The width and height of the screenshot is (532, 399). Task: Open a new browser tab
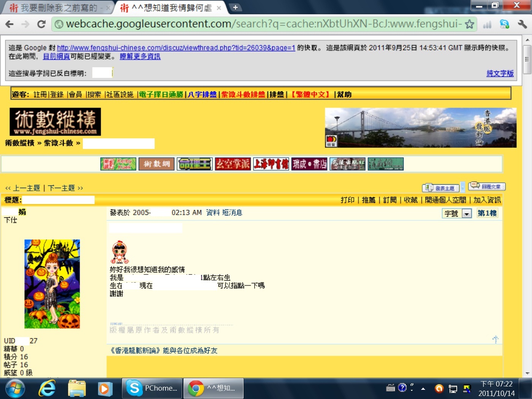(x=235, y=7)
